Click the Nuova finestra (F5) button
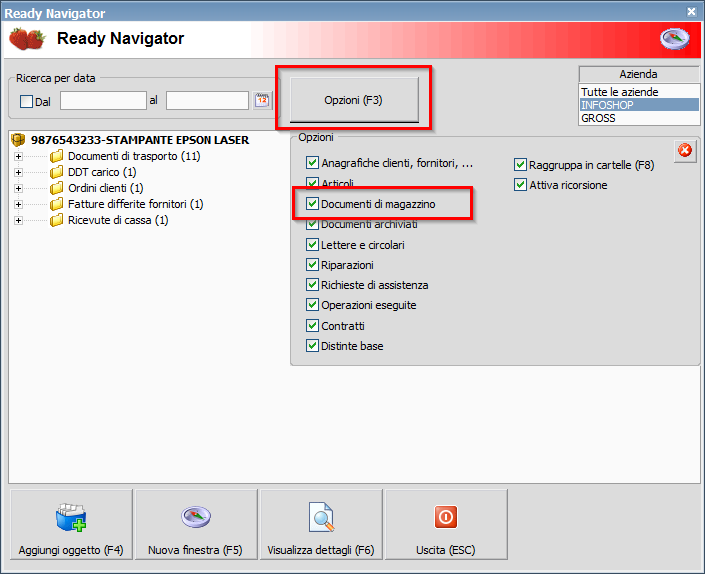The width and height of the screenshot is (705, 574). tap(196, 525)
